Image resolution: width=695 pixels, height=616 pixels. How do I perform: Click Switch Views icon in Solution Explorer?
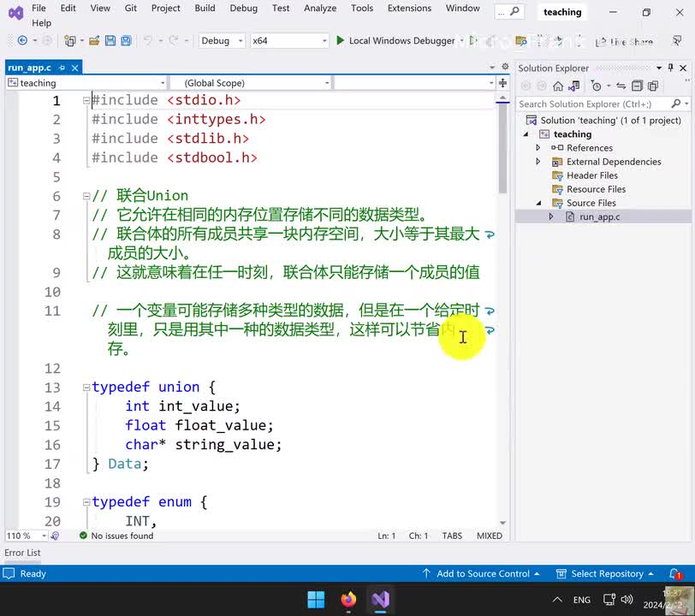574,86
